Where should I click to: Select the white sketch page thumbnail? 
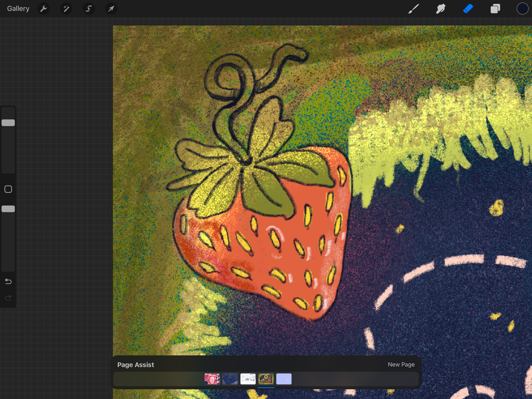[x=248, y=379]
